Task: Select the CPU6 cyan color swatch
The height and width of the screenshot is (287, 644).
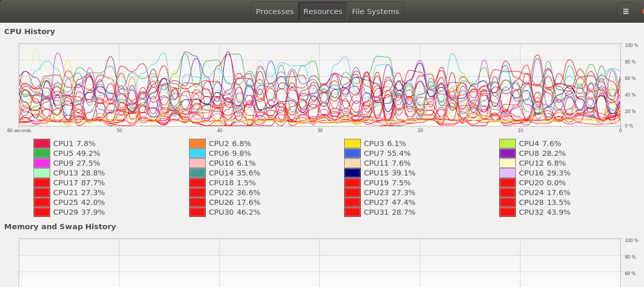Action: point(197,153)
